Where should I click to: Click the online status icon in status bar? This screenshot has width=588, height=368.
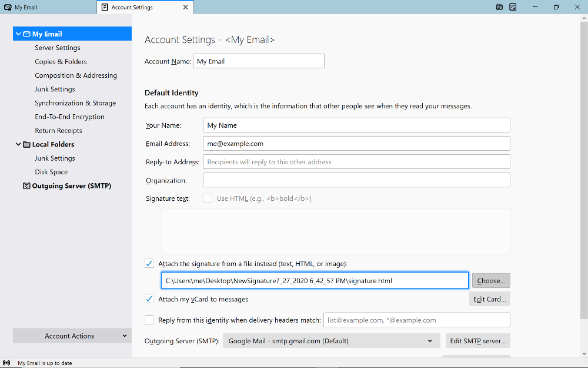coord(6,363)
